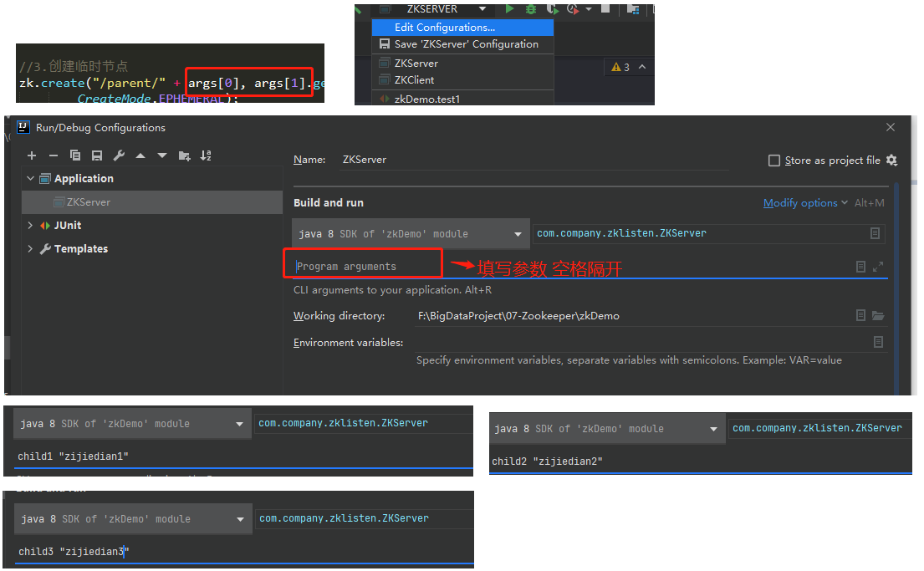Expand the JUnit tree node
Screen dimensions: 924x571
coord(30,225)
